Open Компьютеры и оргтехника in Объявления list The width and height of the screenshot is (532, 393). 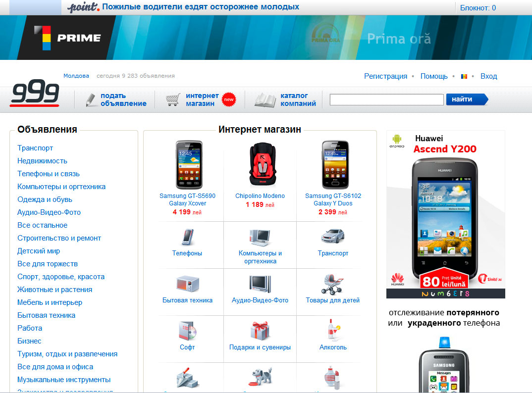coord(61,187)
